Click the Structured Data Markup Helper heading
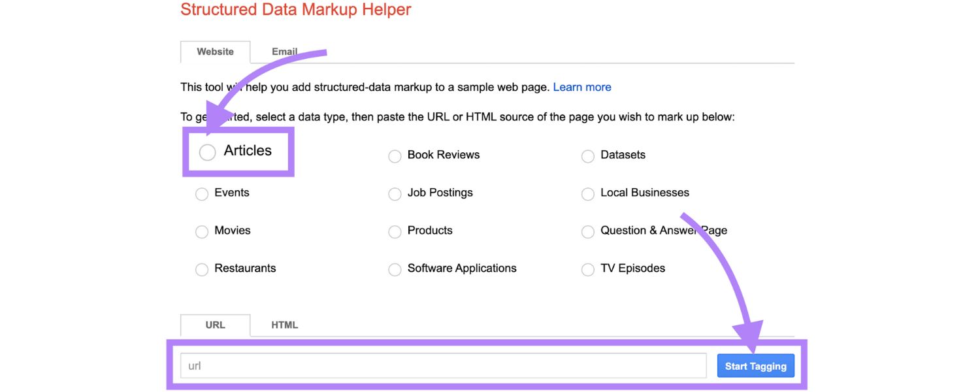Screen dimensions: 980x392 (295, 10)
